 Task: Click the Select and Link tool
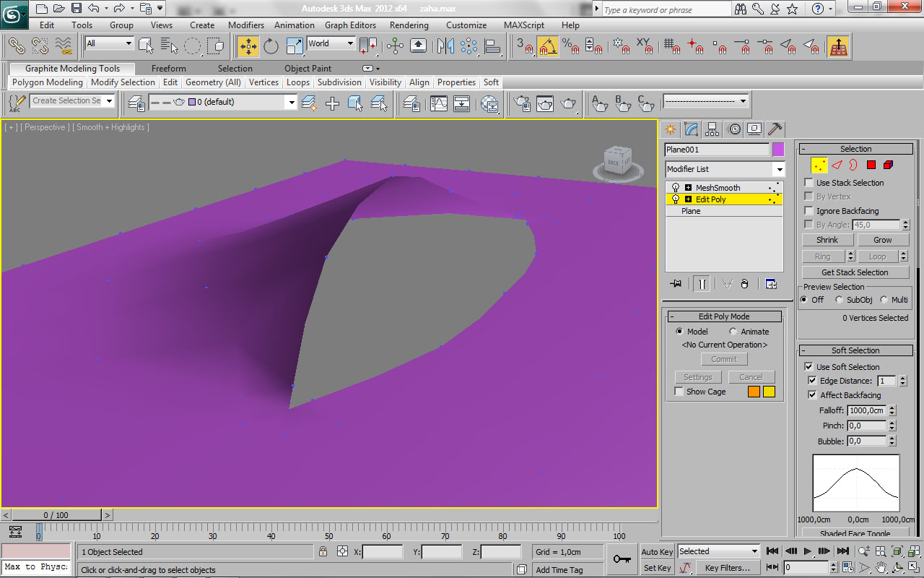pos(17,46)
